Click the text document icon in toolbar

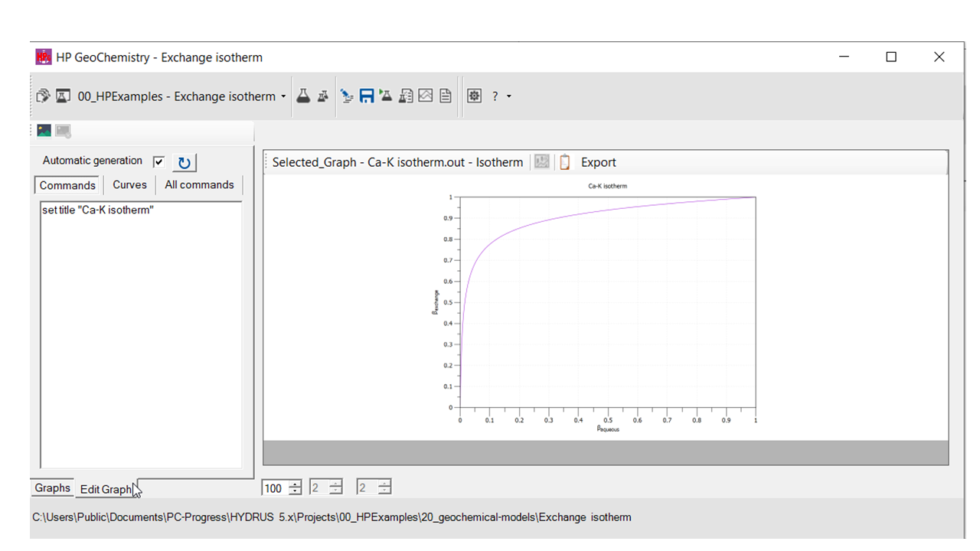pyautogui.click(x=445, y=96)
